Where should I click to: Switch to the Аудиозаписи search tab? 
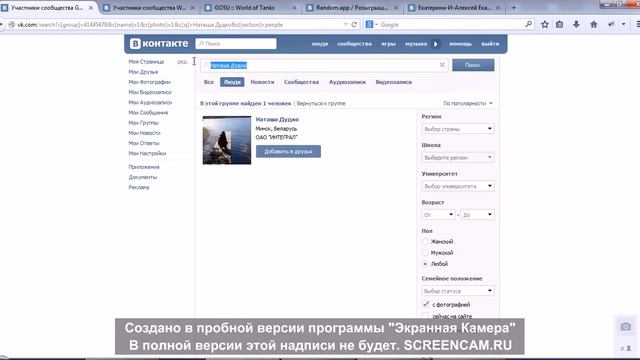[347, 82]
